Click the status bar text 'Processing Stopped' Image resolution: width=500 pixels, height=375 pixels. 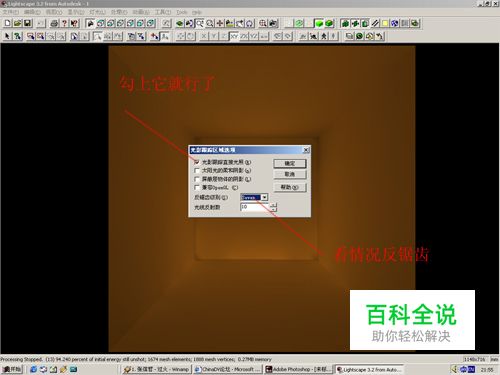click(21, 359)
